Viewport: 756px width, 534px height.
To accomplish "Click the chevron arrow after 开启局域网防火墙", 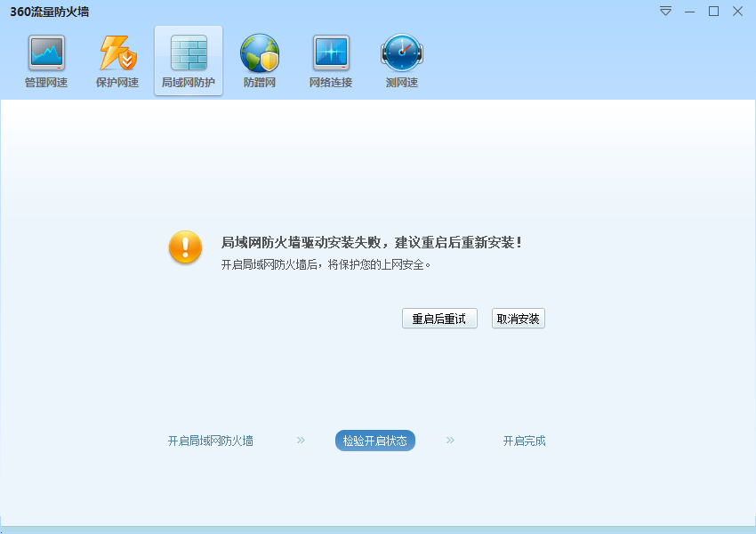I will 301,440.
